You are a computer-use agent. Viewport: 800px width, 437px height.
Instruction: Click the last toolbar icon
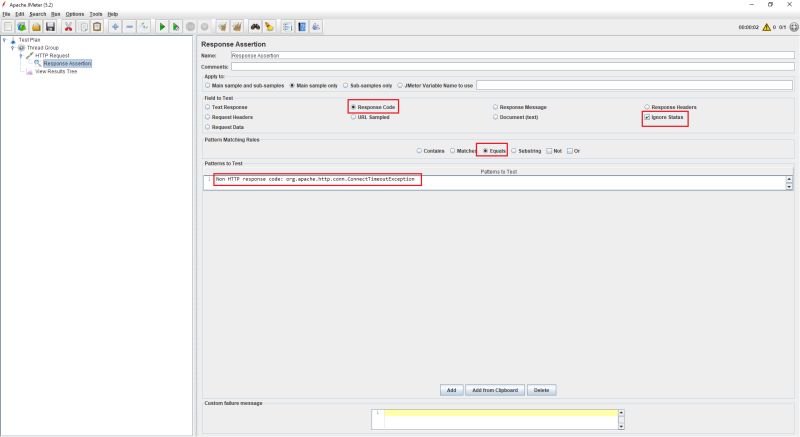coord(316,27)
